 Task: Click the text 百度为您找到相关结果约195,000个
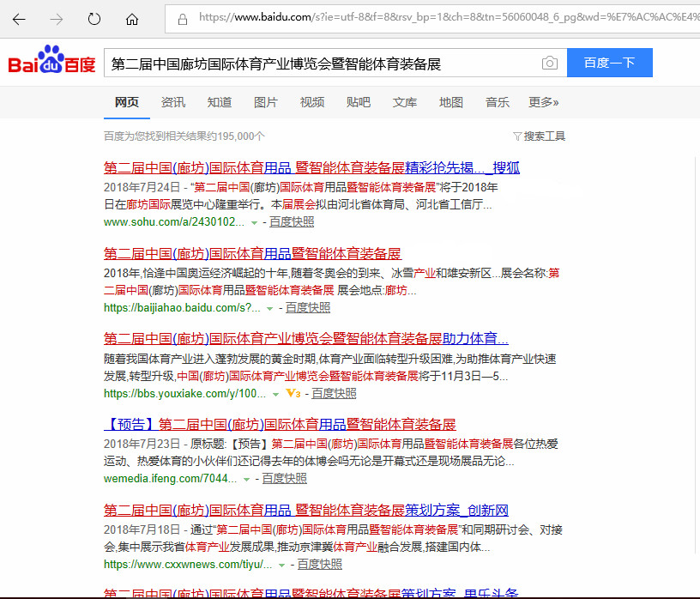[184, 136]
